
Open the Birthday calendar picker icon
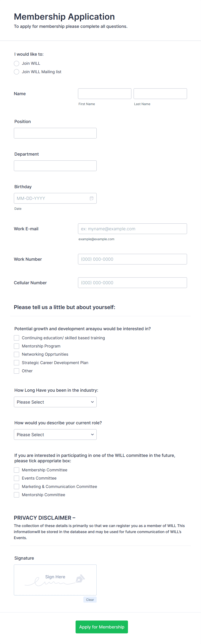pyautogui.click(x=92, y=198)
